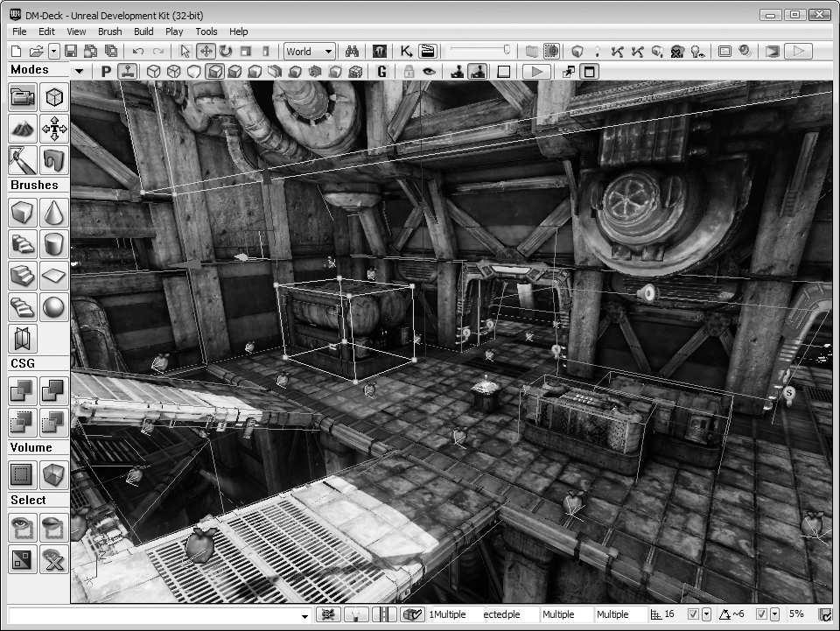The image size is (840, 631).
Task: Open the Build menu
Action: click(143, 32)
